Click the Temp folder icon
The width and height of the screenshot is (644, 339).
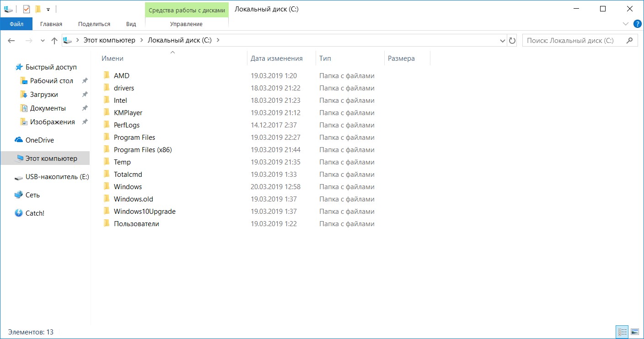tap(107, 162)
